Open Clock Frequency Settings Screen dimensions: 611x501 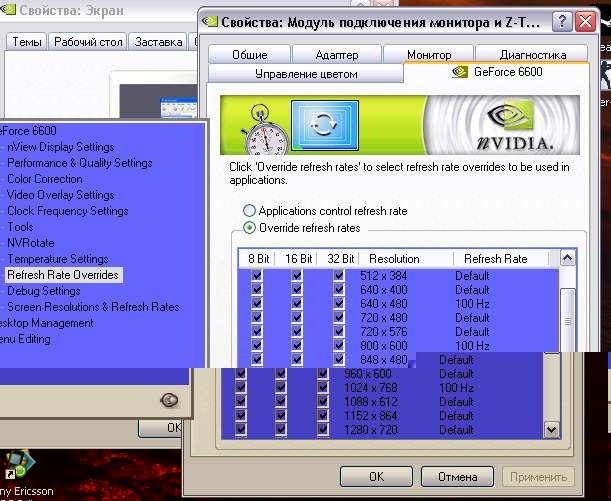(68, 211)
